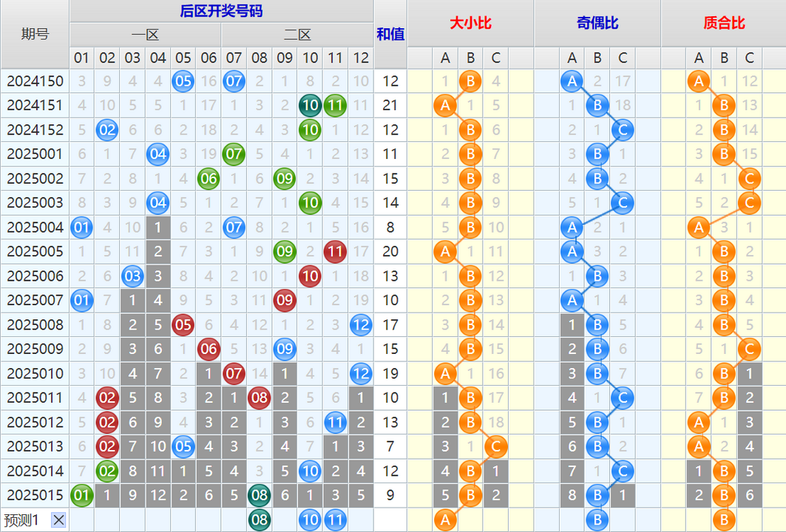Select the 二区 zone header
This screenshot has width=786, height=532.
[298, 35]
